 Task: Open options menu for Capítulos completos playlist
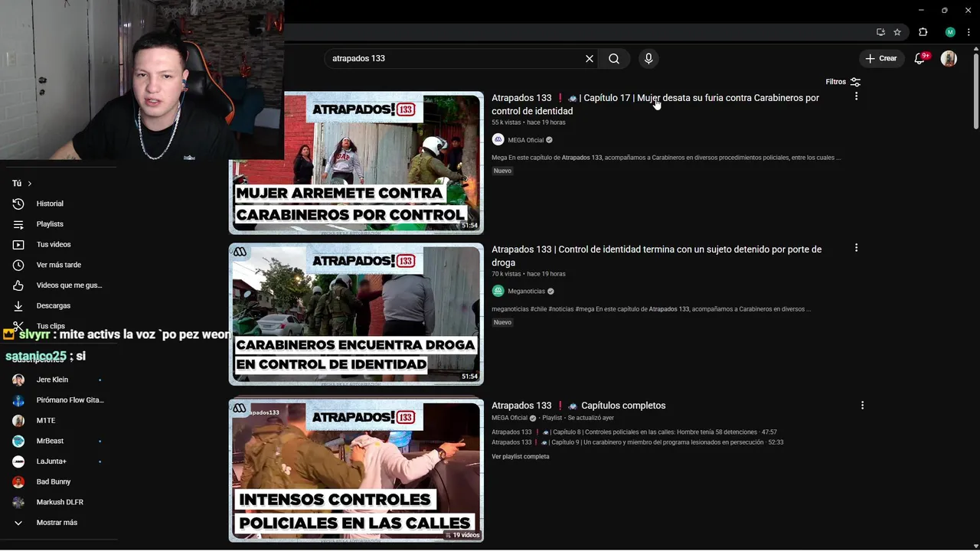(862, 405)
